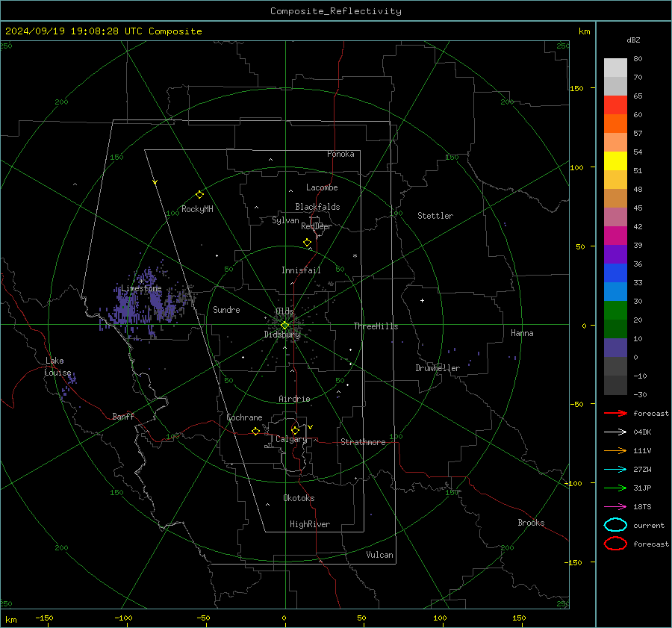Click the Lacombe label
Screen dimensions: 672x628
click(322, 187)
